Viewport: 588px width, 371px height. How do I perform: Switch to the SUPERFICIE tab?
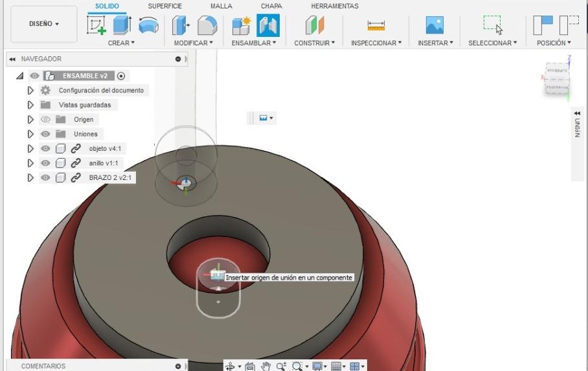(x=164, y=6)
